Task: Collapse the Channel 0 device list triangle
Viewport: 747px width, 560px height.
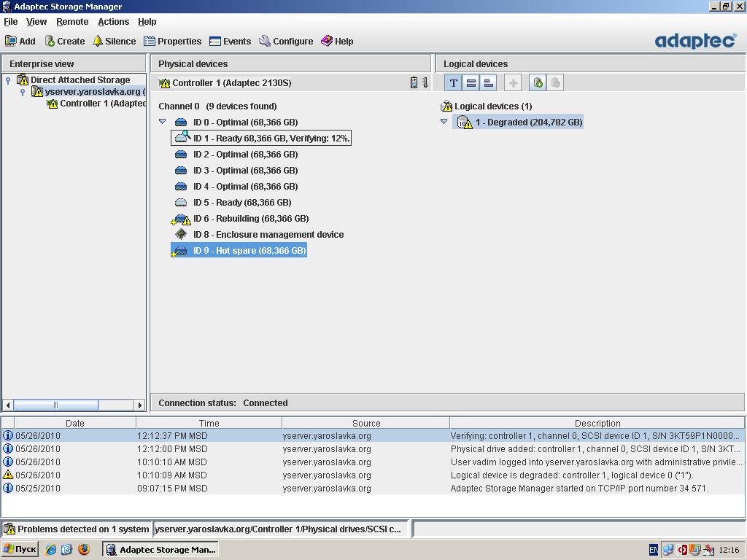Action: point(162,122)
